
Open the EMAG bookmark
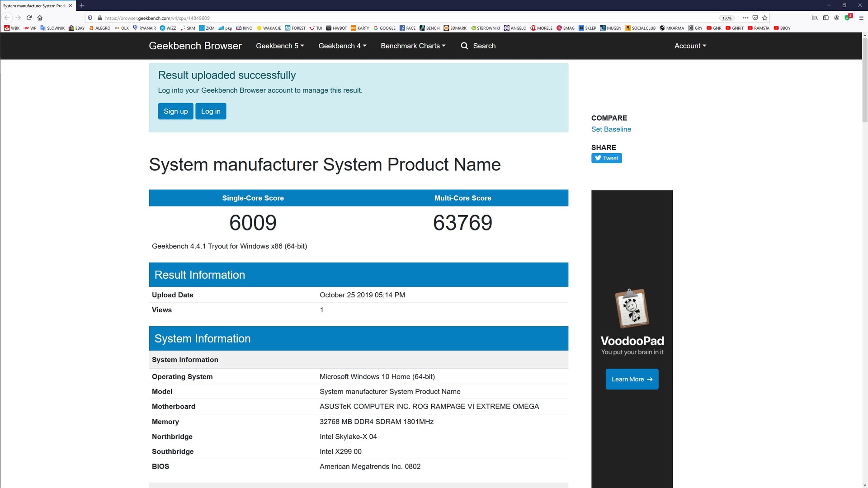pyautogui.click(x=565, y=28)
